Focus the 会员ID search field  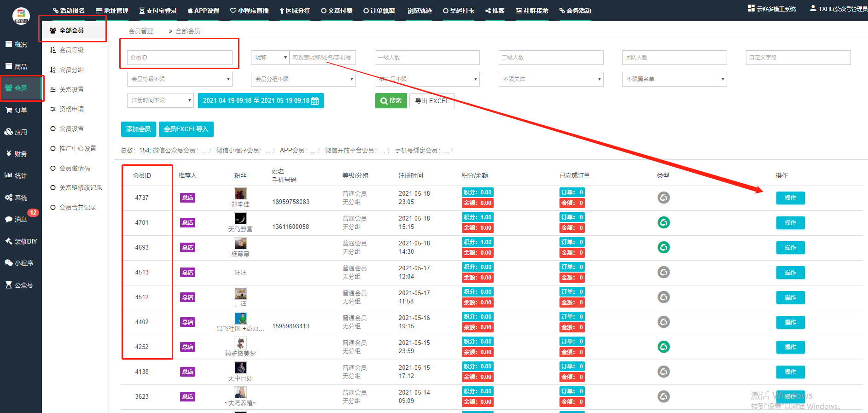180,58
